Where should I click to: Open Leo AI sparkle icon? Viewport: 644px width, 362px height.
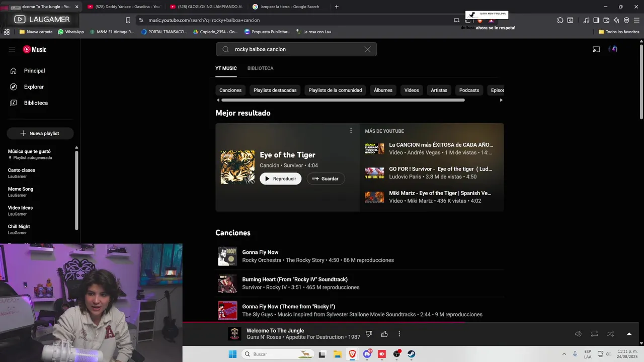click(x=616, y=20)
